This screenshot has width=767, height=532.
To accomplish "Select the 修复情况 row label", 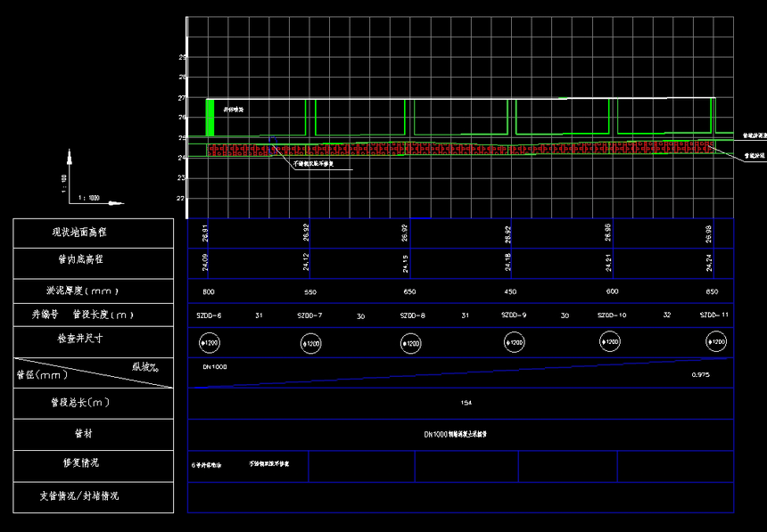I will click(80, 462).
